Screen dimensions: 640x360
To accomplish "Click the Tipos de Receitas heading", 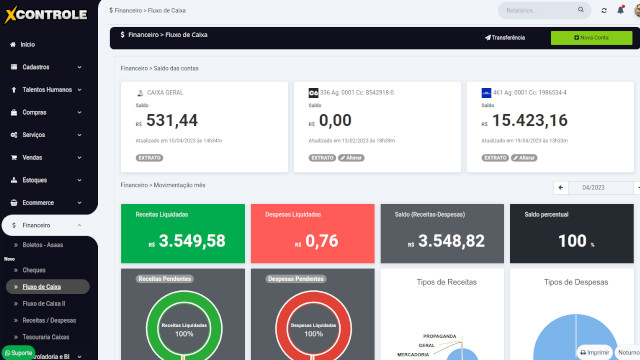I will [x=447, y=282].
